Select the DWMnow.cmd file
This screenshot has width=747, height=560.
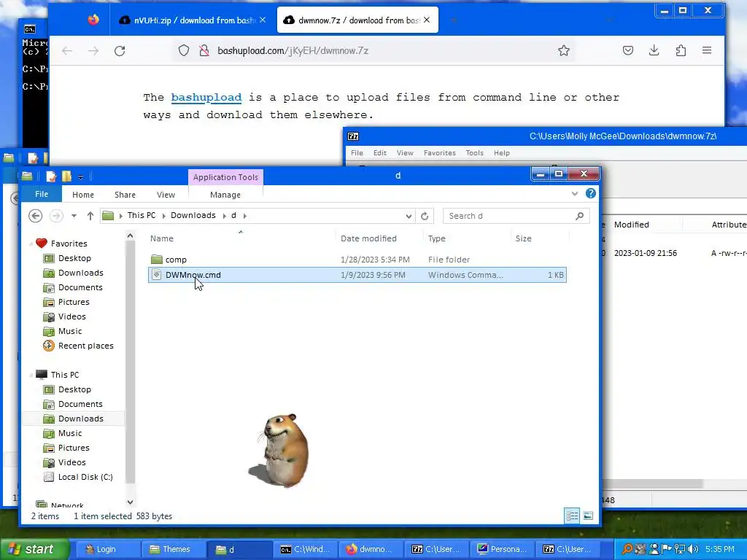[x=357, y=275]
